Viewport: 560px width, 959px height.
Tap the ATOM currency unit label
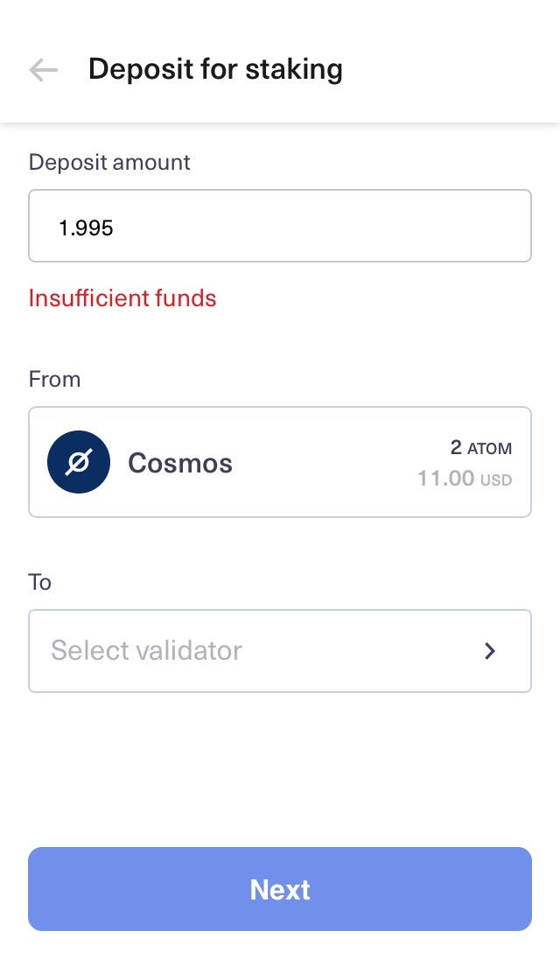point(490,448)
